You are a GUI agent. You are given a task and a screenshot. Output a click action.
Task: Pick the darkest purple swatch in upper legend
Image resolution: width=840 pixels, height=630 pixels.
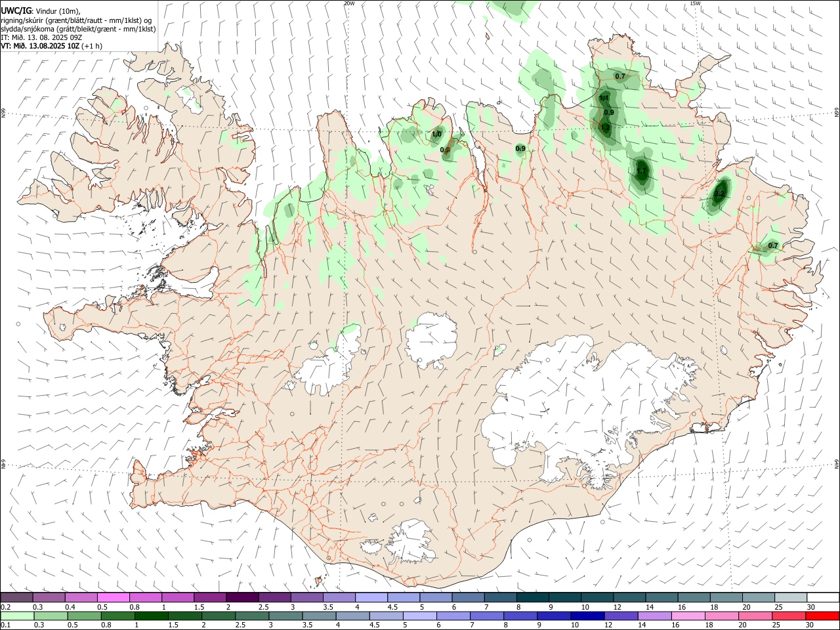241,597
